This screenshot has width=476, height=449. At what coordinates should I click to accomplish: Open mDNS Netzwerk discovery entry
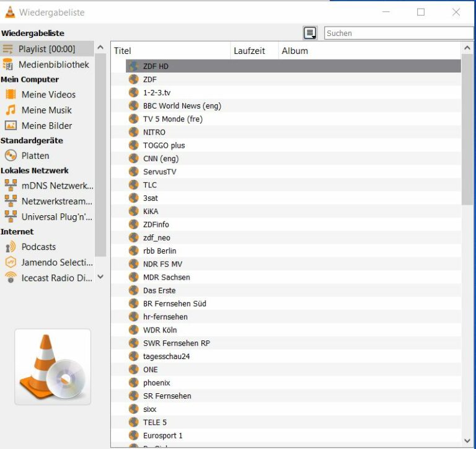click(57, 185)
